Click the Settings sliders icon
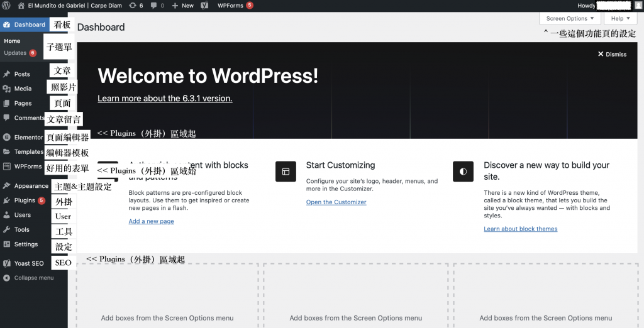The width and height of the screenshot is (644, 328). click(6, 244)
